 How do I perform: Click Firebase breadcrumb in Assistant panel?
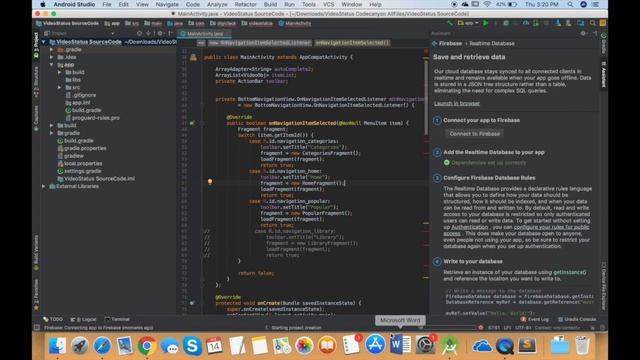[450, 43]
